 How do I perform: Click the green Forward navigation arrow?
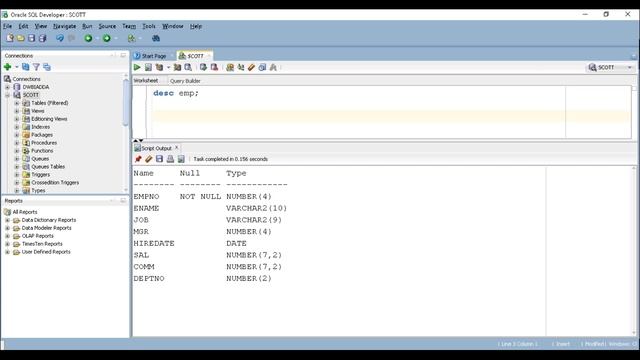pyautogui.click(x=107, y=38)
